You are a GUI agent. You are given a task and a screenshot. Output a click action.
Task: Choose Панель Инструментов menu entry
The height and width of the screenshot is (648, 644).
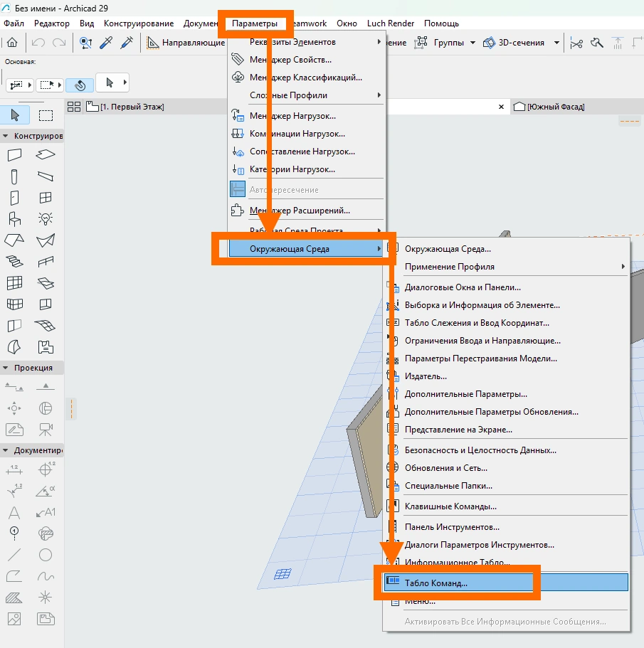(x=505, y=527)
